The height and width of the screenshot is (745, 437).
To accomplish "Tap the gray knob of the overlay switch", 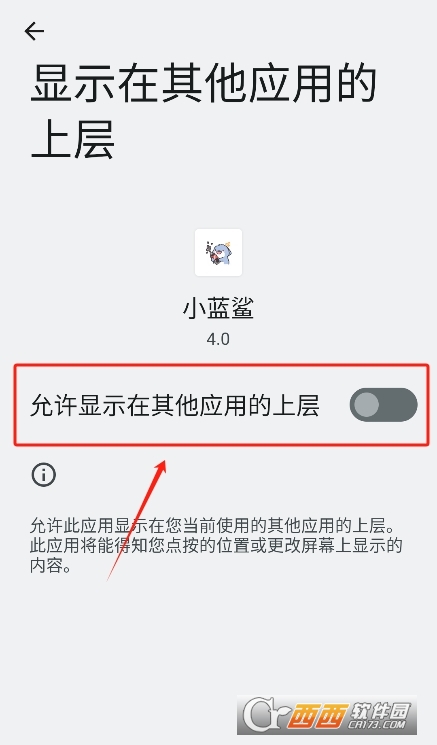I will 367,405.
